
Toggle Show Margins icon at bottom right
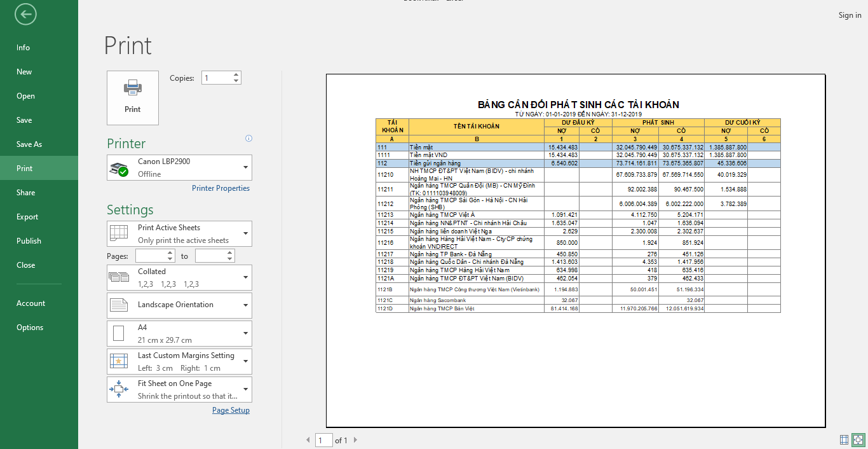click(844, 439)
